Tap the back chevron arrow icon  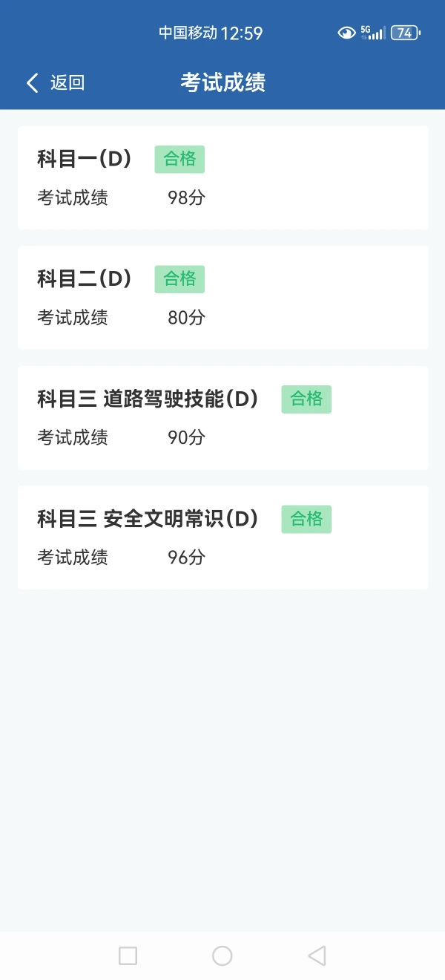click(32, 82)
